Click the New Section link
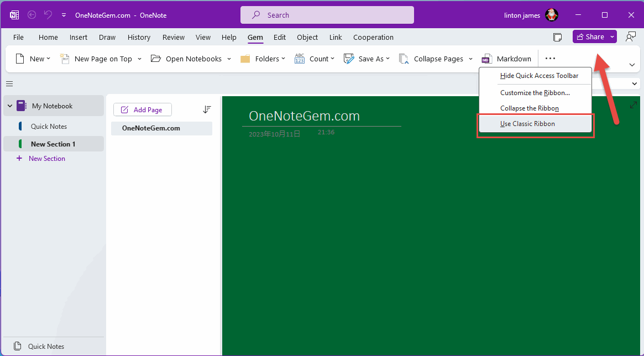Viewport: 644px width, 356px height. pos(46,159)
